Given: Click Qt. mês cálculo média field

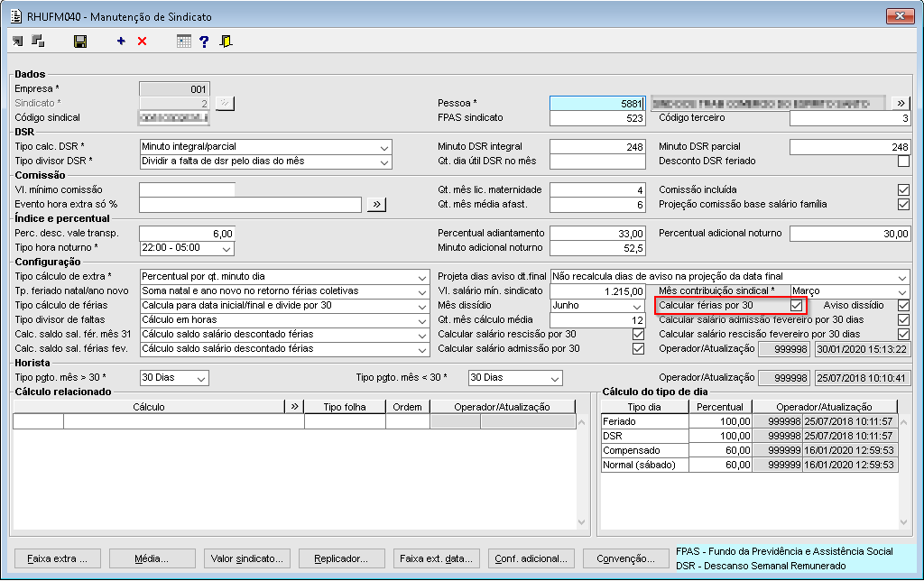Looking at the screenshot, I should click(597, 320).
